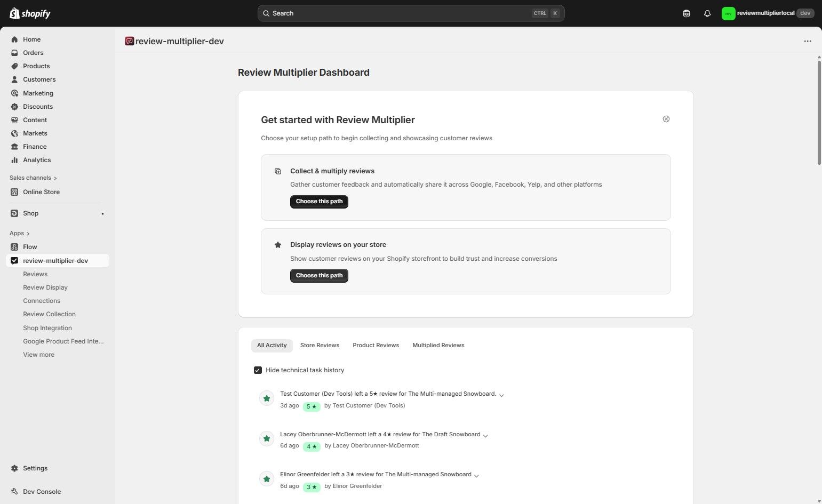Select the Orders icon in the sidebar
Screen dimensions: 822x504
[x=14, y=52]
